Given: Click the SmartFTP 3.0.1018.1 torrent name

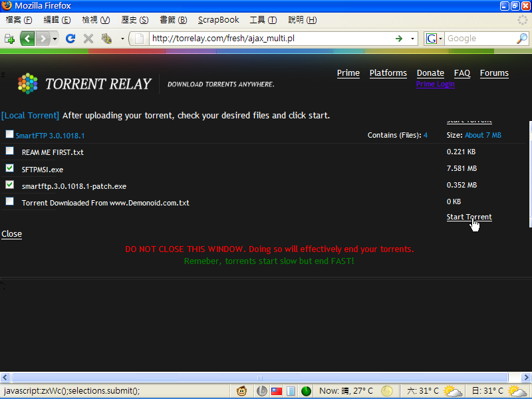Looking at the screenshot, I should [51, 136].
